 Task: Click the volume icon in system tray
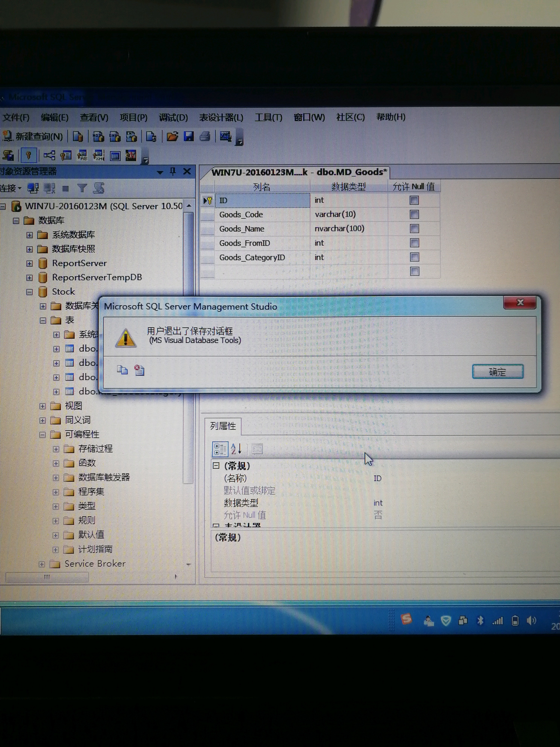[x=531, y=620]
